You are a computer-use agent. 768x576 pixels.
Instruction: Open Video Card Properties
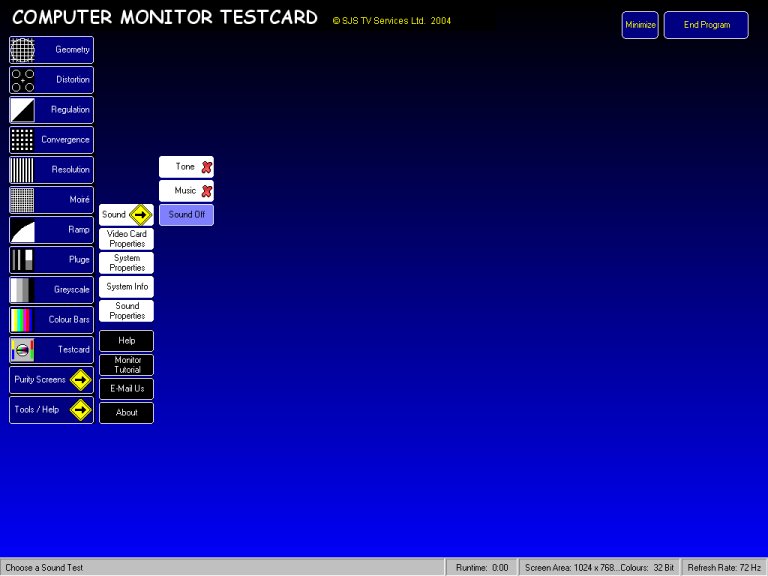tap(127, 239)
